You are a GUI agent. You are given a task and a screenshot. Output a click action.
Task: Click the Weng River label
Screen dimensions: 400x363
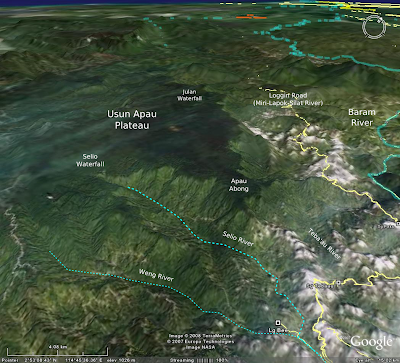pyautogui.click(x=156, y=275)
